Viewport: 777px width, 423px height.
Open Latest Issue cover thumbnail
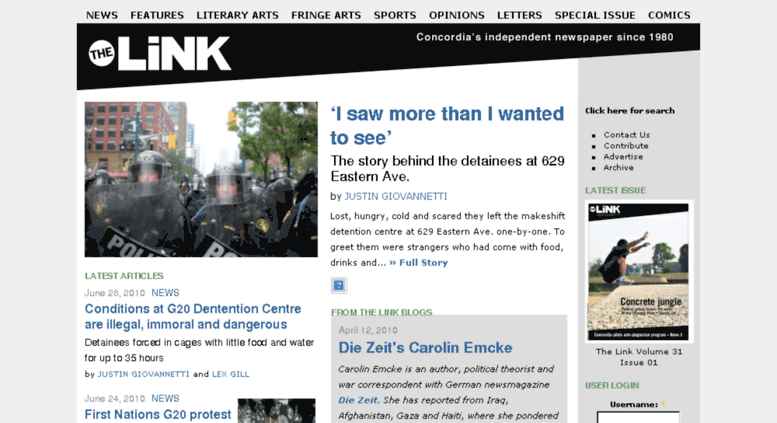tap(639, 271)
